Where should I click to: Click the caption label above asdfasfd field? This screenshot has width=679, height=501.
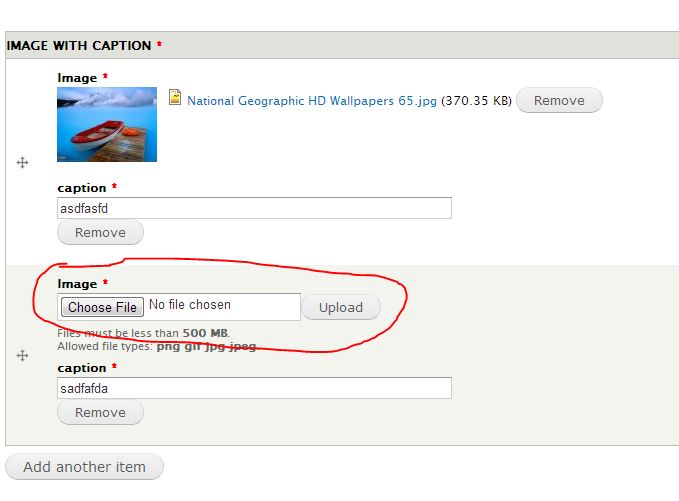click(82, 188)
